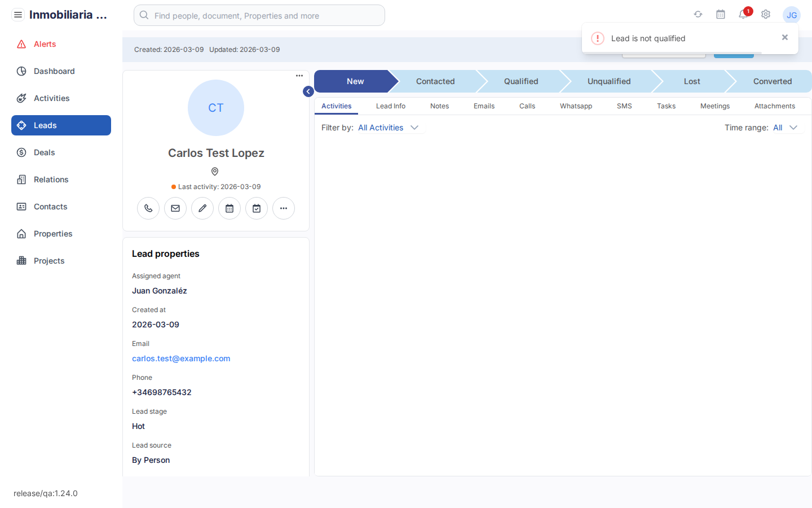The height and width of the screenshot is (508, 812).
Task: Switch to the Whatsapp tab
Action: (x=576, y=106)
